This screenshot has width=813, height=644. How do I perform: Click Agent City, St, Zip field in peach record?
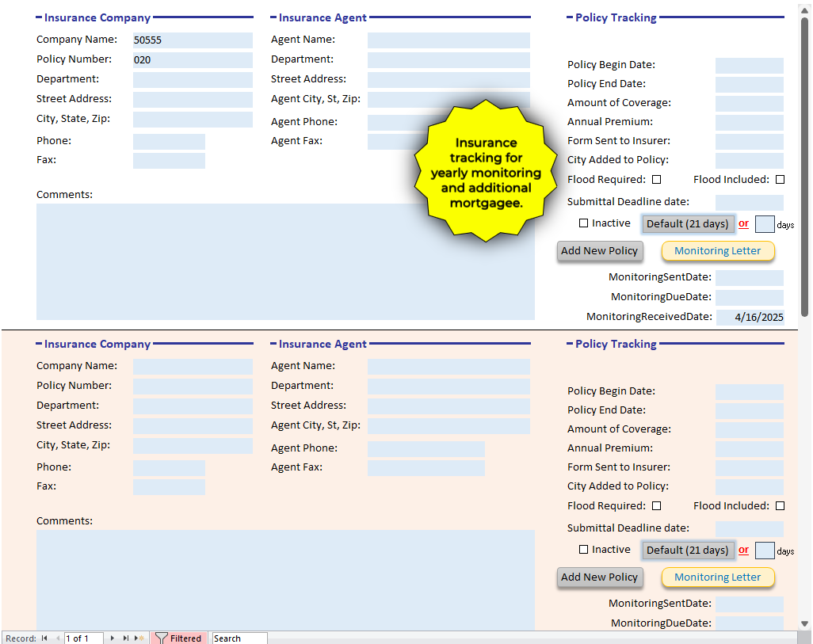(449, 426)
